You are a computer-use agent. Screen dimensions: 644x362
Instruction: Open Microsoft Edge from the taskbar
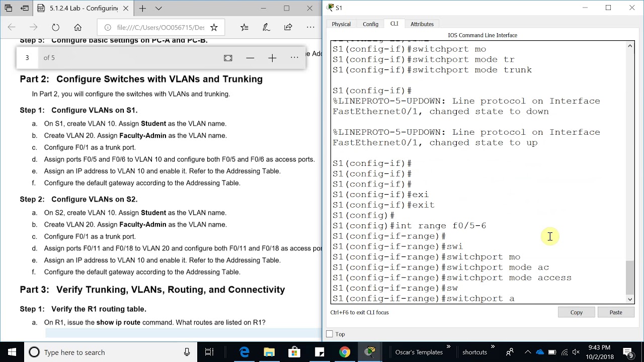coord(245,352)
